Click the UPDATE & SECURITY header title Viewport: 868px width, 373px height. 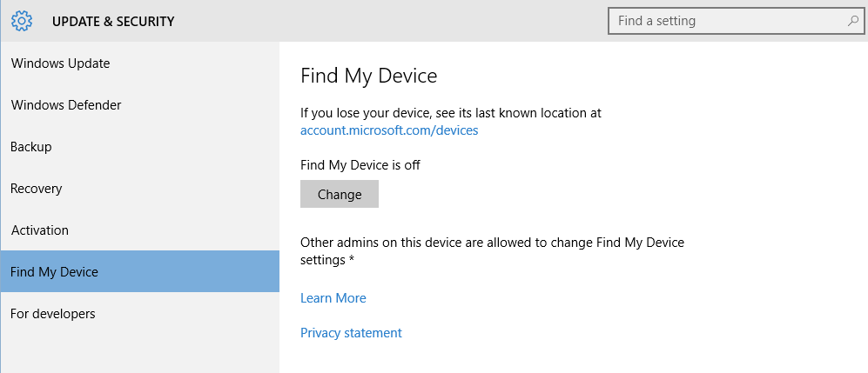[x=113, y=21]
